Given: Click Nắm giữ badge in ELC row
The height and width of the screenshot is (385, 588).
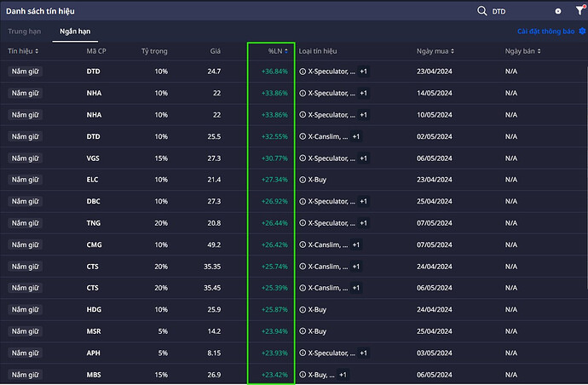Looking at the screenshot, I should pyautogui.click(x=25, y=180).
